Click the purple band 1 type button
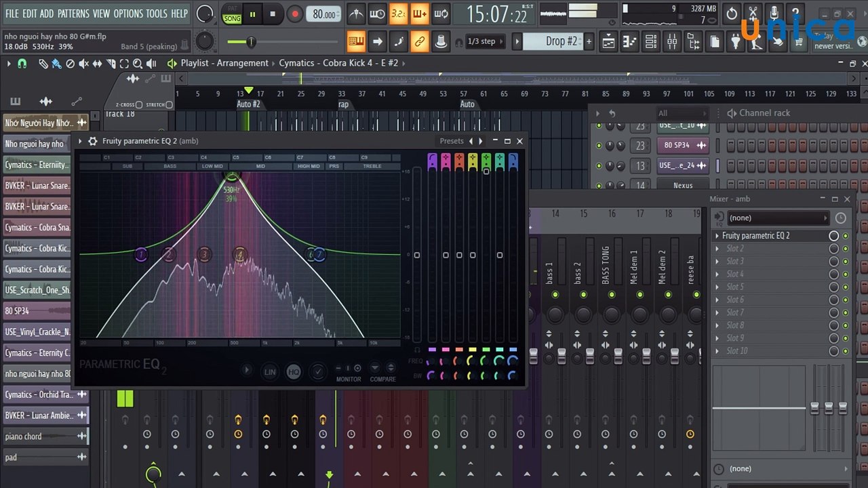 click(432, 161)
